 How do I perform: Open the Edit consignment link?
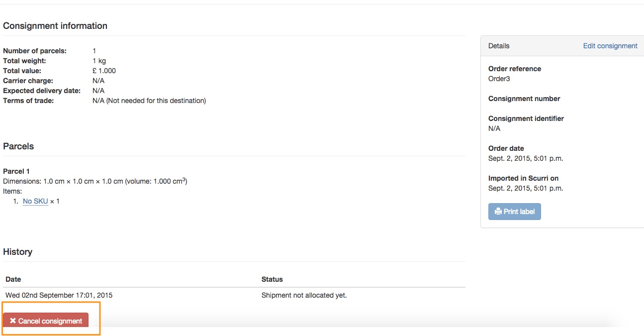tap(610, 46)
